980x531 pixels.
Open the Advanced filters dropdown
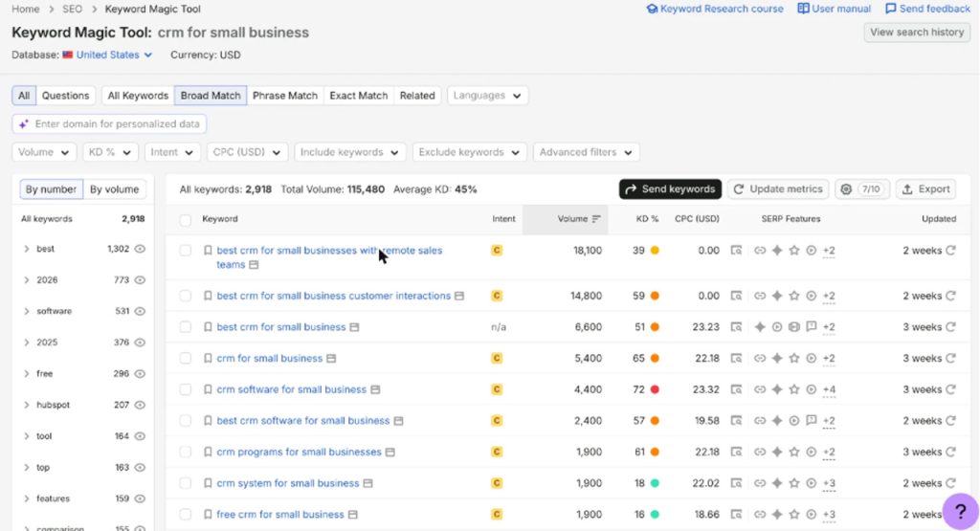[586, 152]
